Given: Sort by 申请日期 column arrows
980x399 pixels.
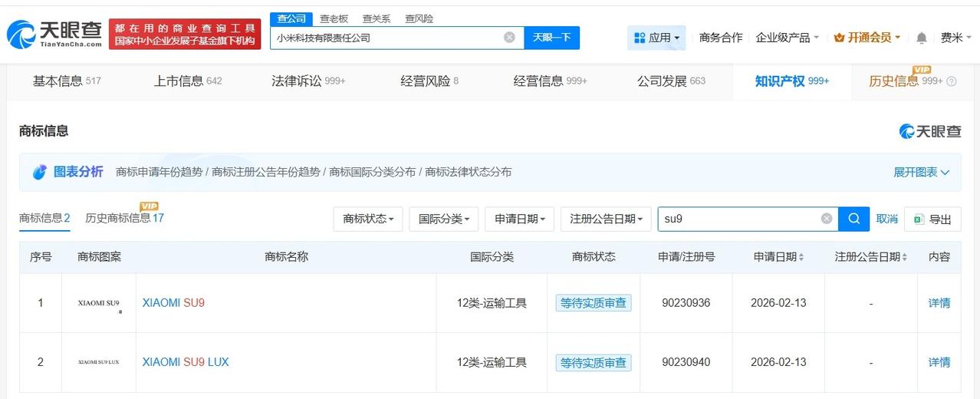Looking at the screenshot, I should tap(801, 258).
